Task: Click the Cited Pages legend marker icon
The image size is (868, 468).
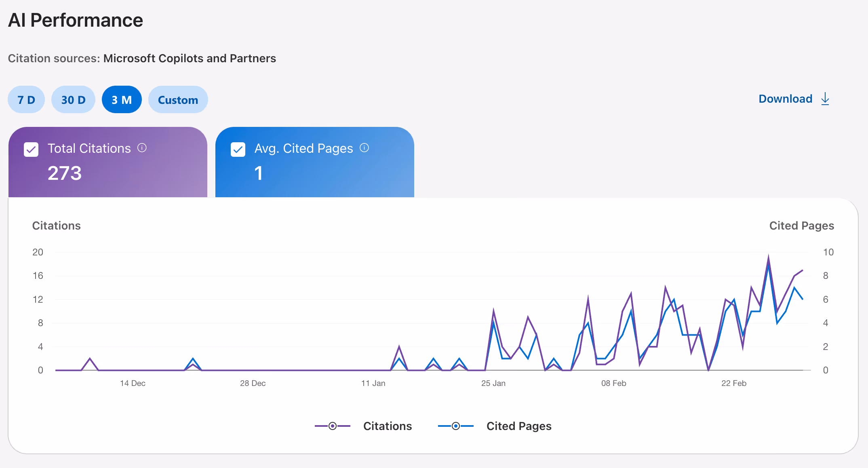Action: [455, 426]
